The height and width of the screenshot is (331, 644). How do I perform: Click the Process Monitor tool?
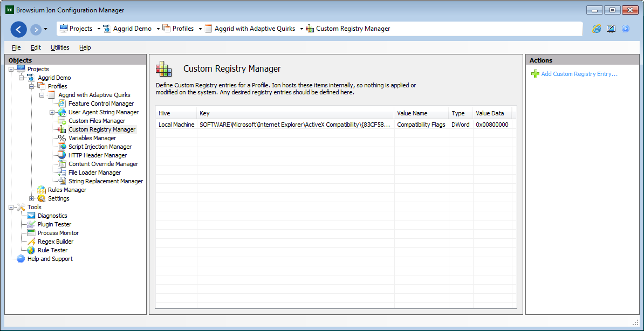(58, 233)
